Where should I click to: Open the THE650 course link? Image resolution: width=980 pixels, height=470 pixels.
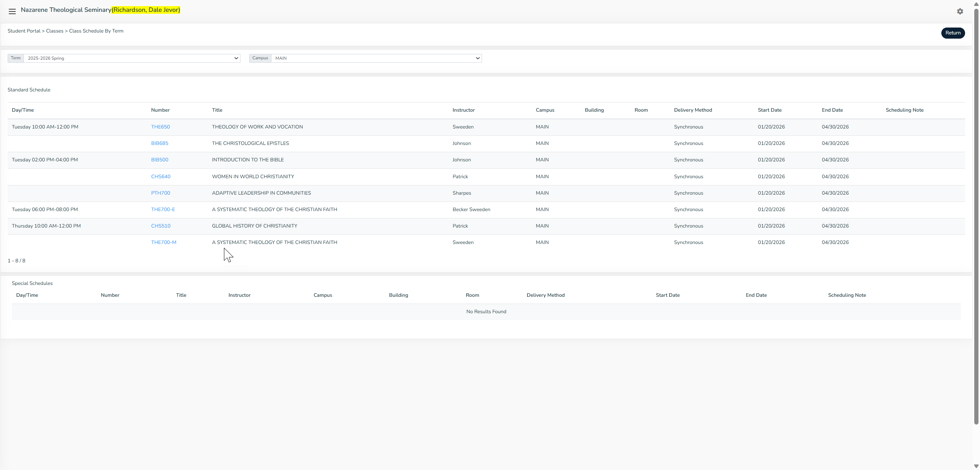(160, 127)
